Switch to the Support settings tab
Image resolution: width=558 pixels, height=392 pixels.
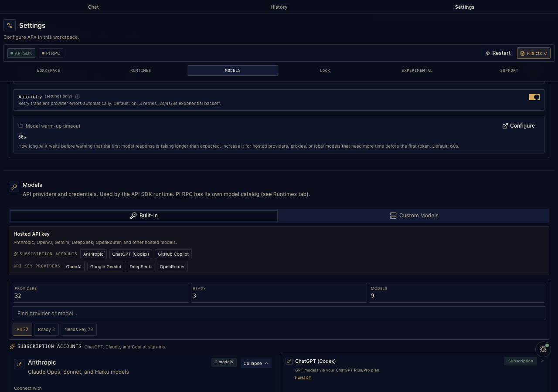(509, 71)
